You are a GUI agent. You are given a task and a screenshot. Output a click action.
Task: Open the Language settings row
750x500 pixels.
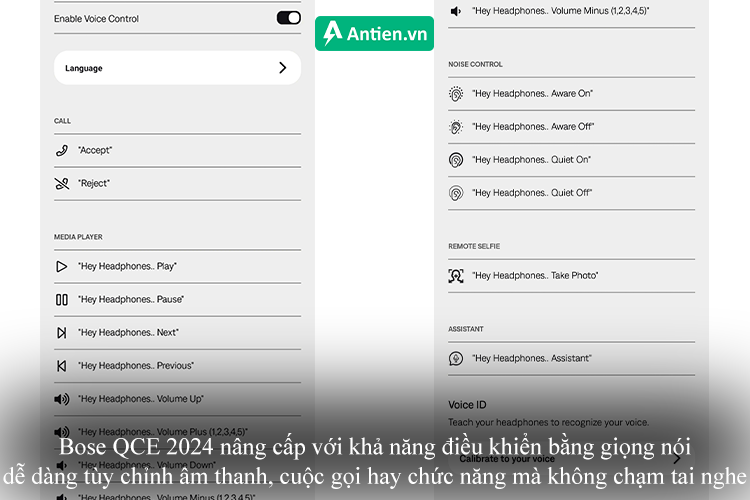click(x=176, y=68)
